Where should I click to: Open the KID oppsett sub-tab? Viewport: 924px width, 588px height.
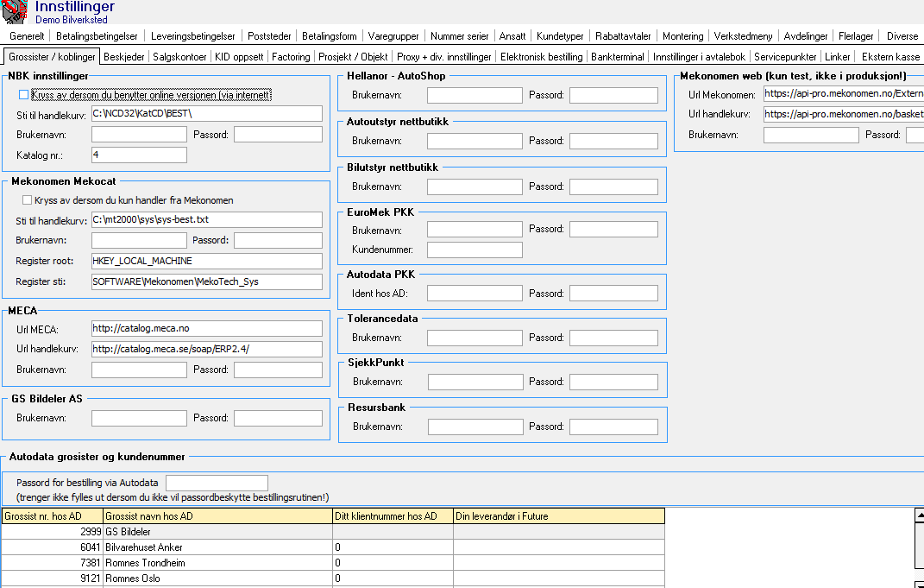(x=239, y=57)
